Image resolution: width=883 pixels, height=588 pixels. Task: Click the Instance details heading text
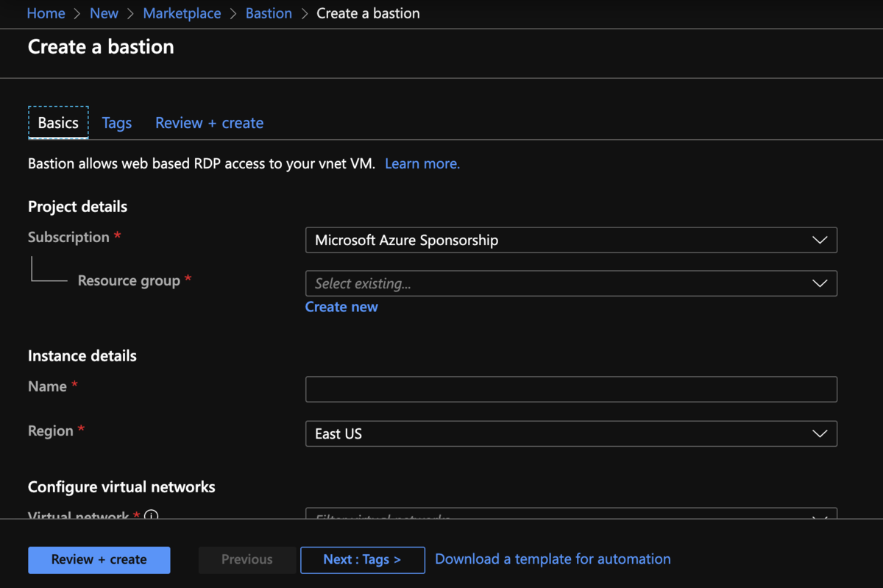[82, 355]
